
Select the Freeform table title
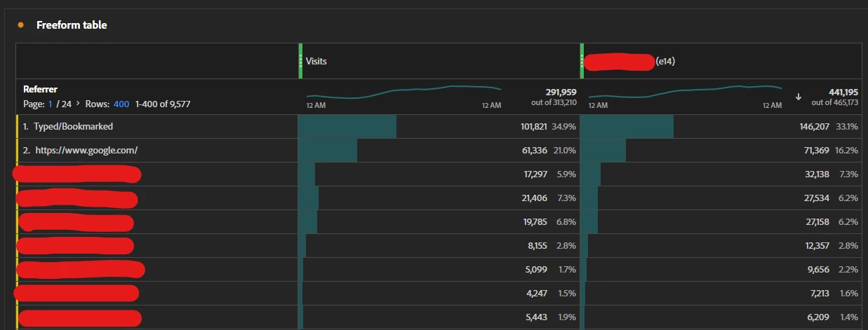tap(72, 25)
